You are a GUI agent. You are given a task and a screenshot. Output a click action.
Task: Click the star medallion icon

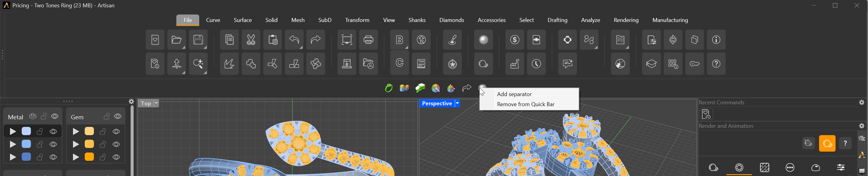coord(453,64)
